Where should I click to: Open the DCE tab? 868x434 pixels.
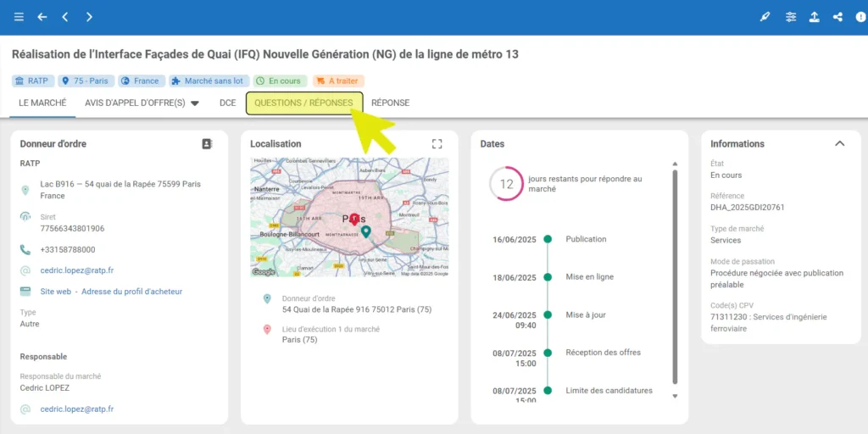coord(227,103)
